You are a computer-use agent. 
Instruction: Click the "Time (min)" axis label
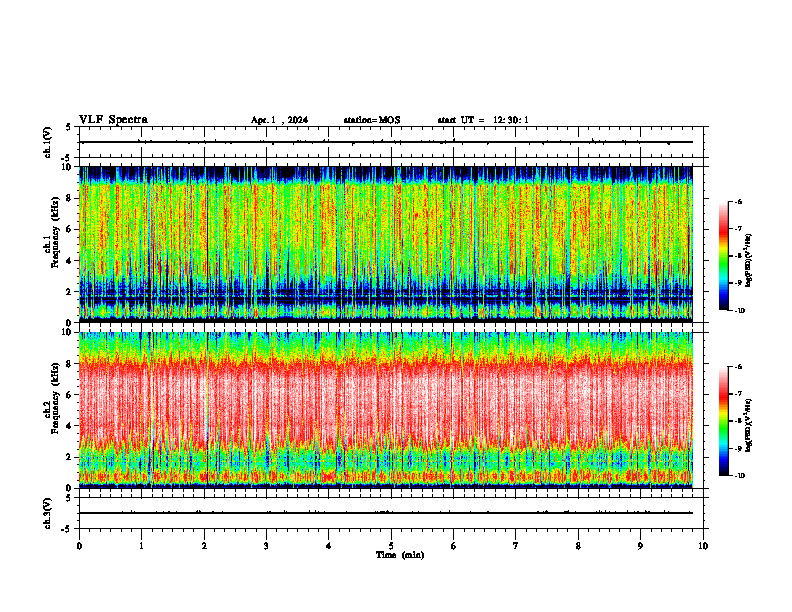pos(400,555)
